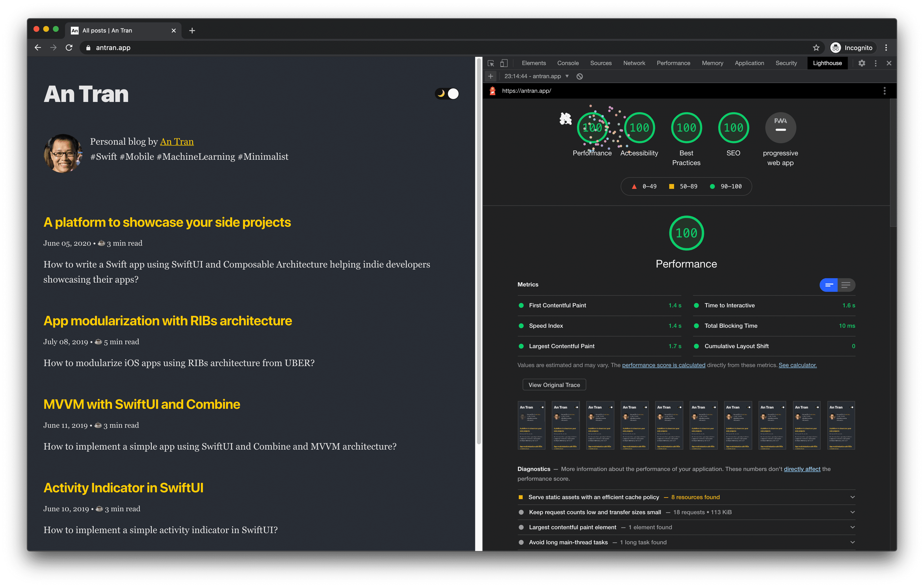Open the Performance tab in DevTools

(x=673, y=63)
